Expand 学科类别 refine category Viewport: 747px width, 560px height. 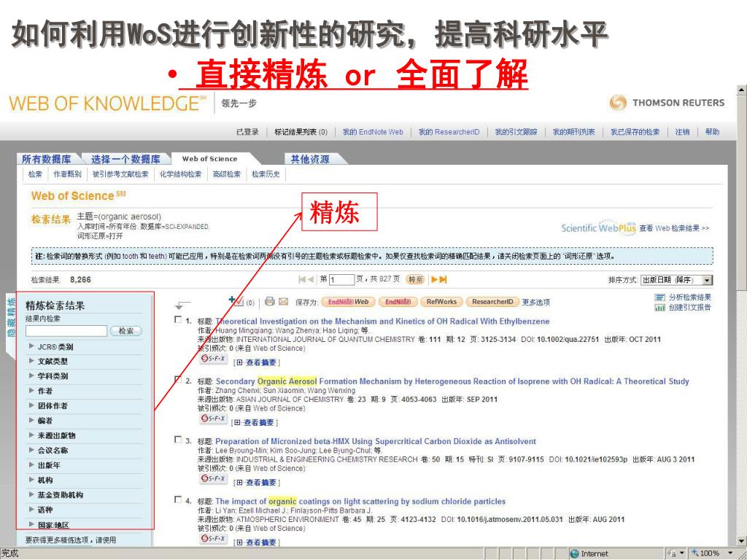[31, 376]
